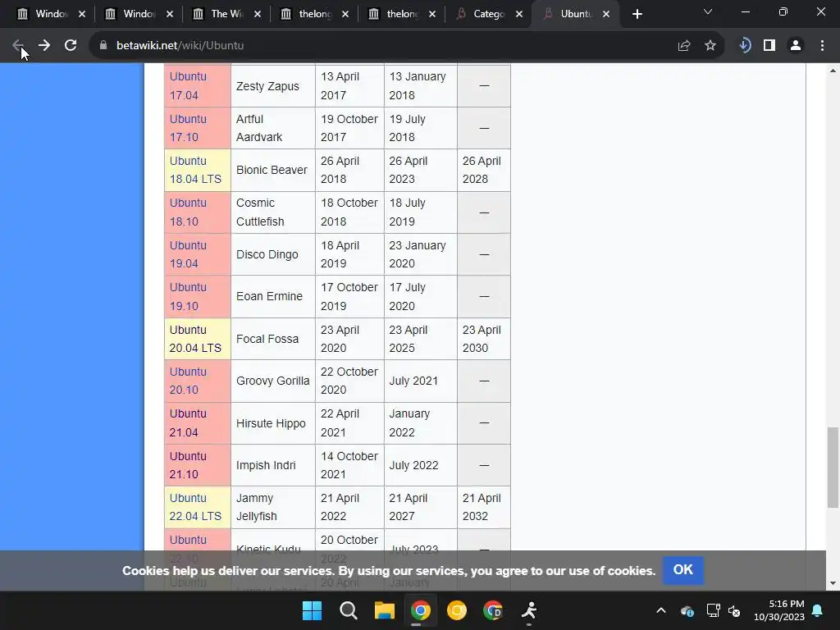This screenshot has height=630, width=840.
Task: Open Chrome's three-dot menu
Action: (822, 46)
